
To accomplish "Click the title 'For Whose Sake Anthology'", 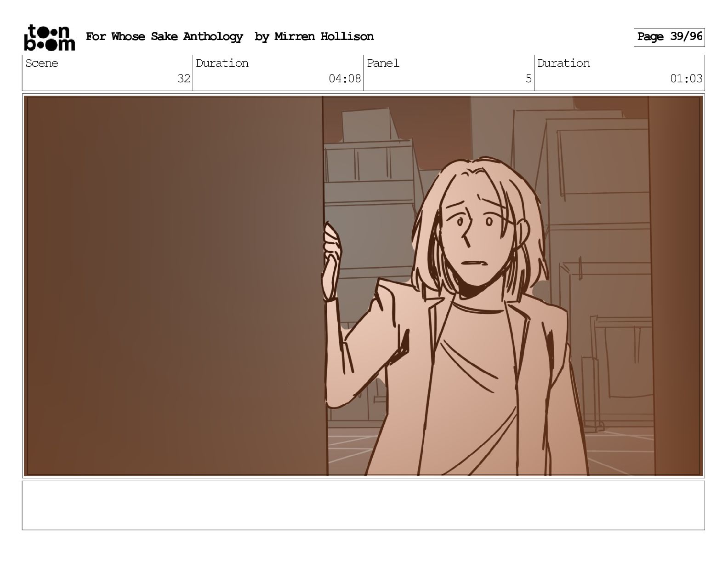I will (x=164, y=37).
